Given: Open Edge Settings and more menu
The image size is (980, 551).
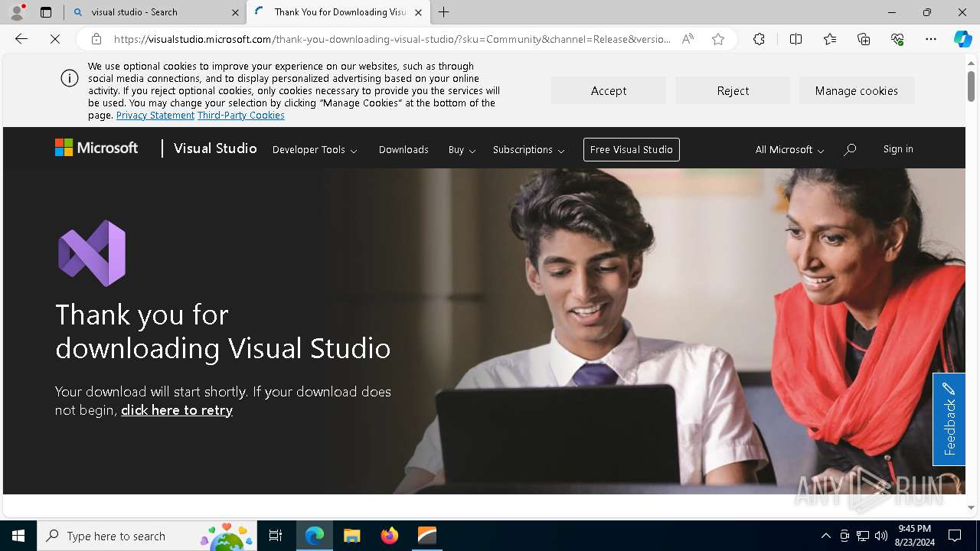Looking at the screenshot, I should 931,39.
